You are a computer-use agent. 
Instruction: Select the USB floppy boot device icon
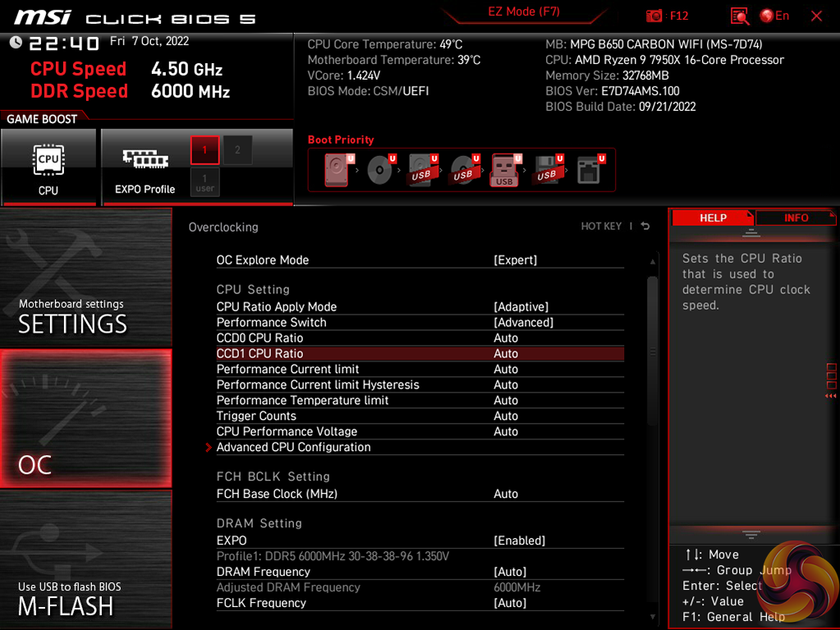547,170
